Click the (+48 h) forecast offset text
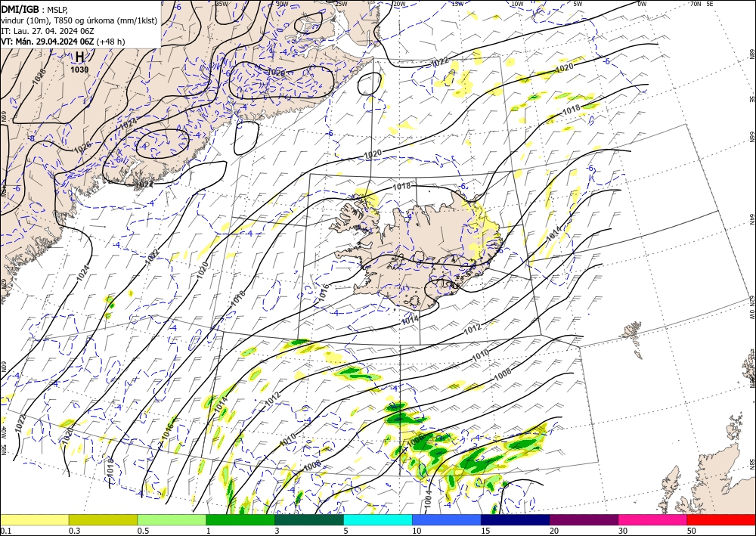 (110, 42)
